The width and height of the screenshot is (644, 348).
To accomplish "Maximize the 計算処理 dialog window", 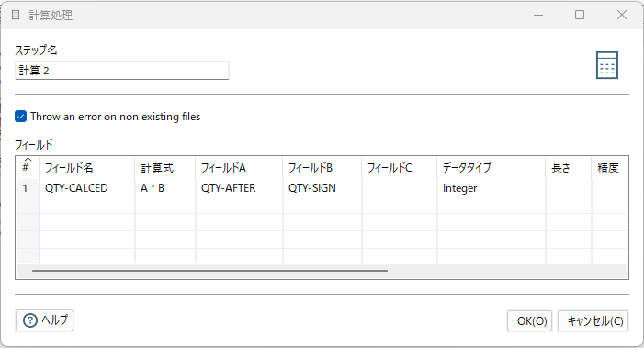I will tap(580, 16).
